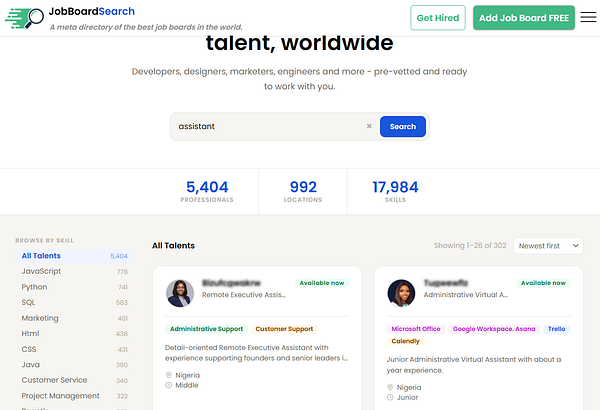Viewport: 600px width, 410px height.
Task: Click the blurred name on second talent card
Action: click(x=446, y=283)
